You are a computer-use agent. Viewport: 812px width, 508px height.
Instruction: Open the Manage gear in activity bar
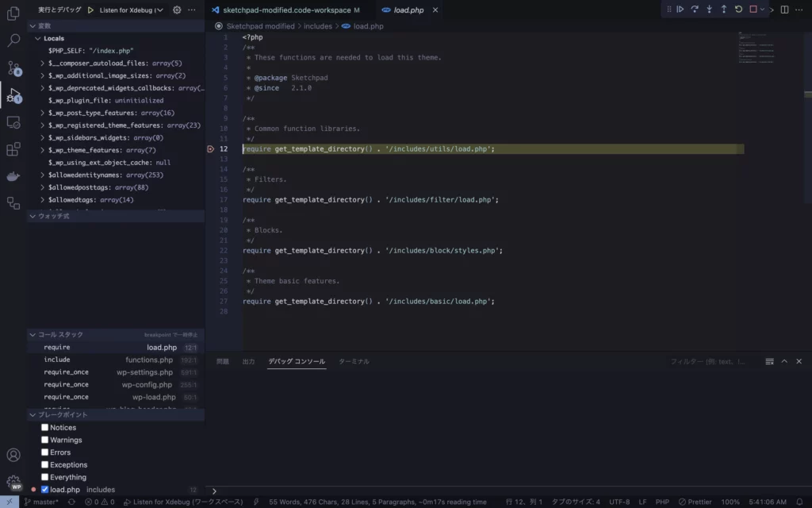click(x=13, y=483)
